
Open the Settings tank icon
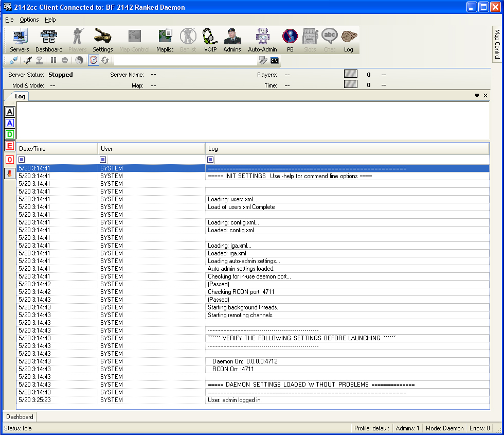[102, 40]
